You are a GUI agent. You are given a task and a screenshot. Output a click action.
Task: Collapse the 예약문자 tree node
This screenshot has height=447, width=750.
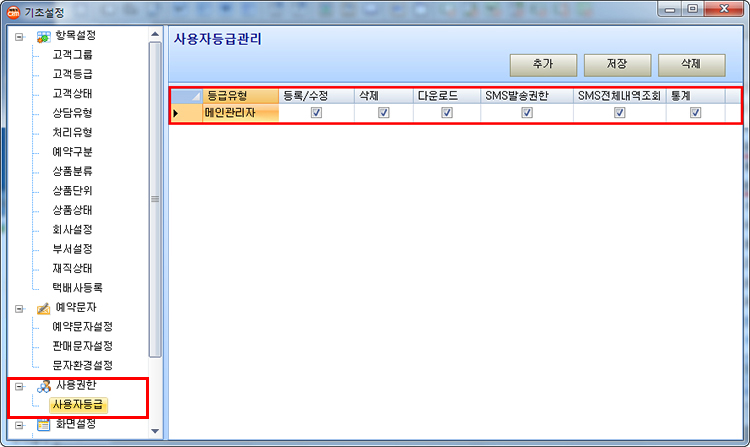(17, 307)
